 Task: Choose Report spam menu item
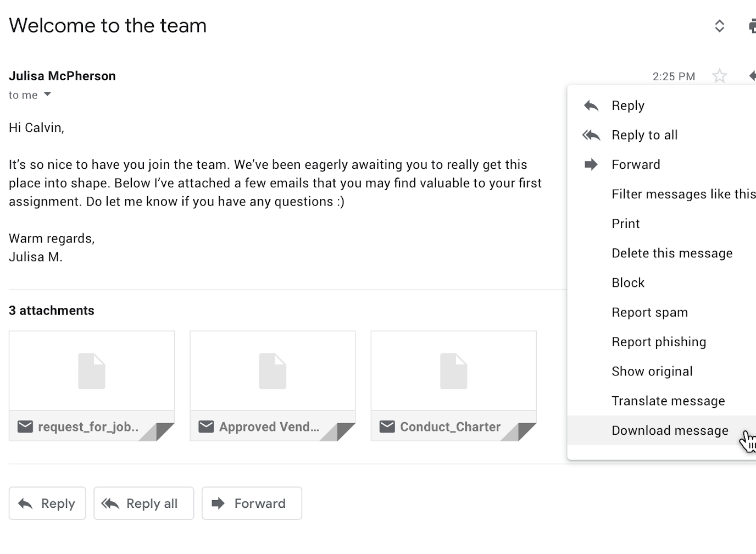649,313
